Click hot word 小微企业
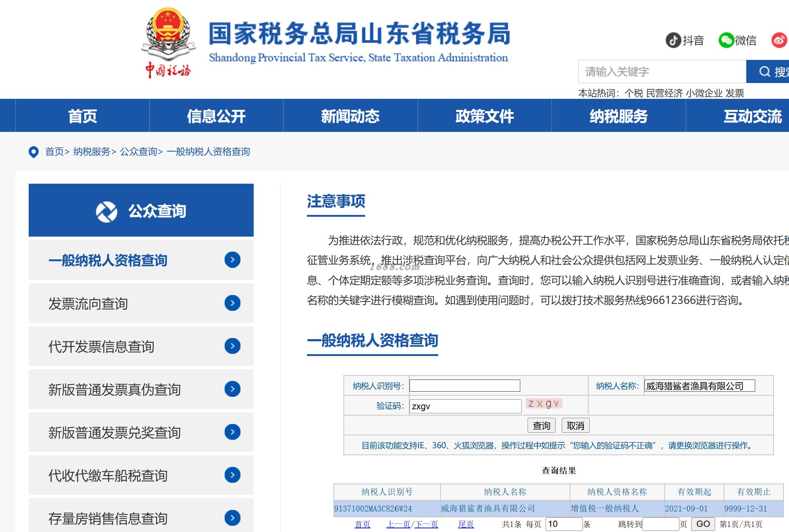Viewport: 789px width, 532px height. 704,93
